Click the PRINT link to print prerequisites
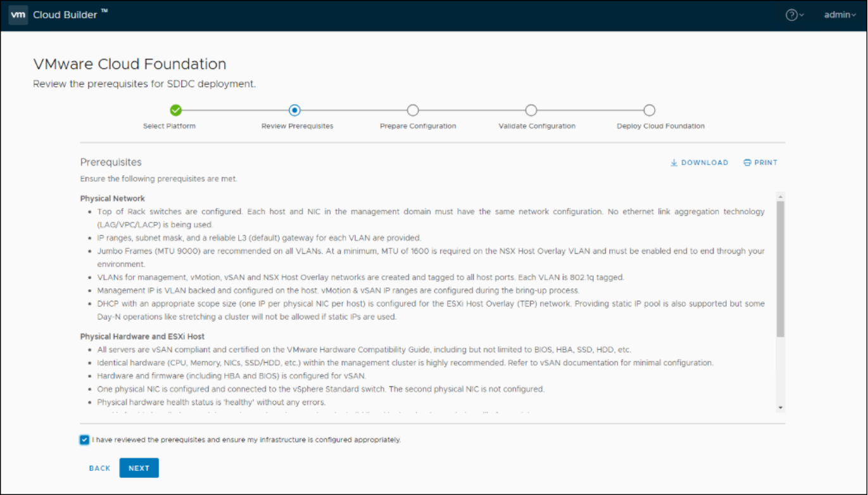868x495 pixels. pyautogui.click(x=760, y=163)
